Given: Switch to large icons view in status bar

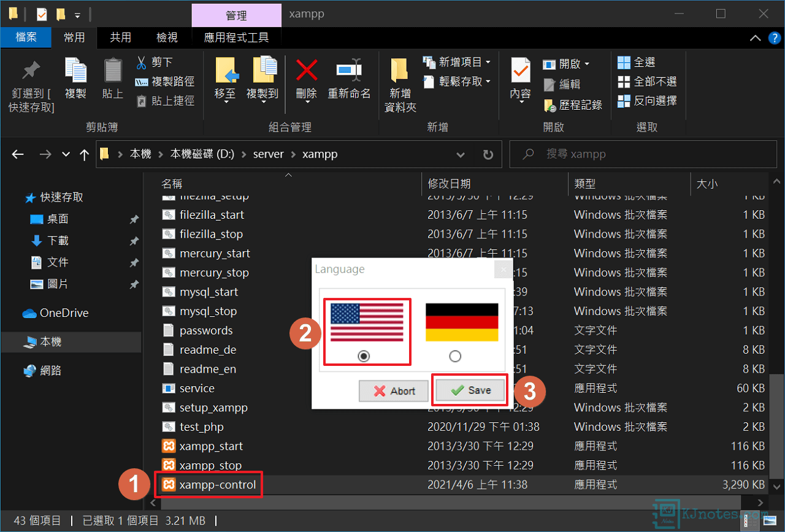Looking at the screenshot, I should (770, 521).
